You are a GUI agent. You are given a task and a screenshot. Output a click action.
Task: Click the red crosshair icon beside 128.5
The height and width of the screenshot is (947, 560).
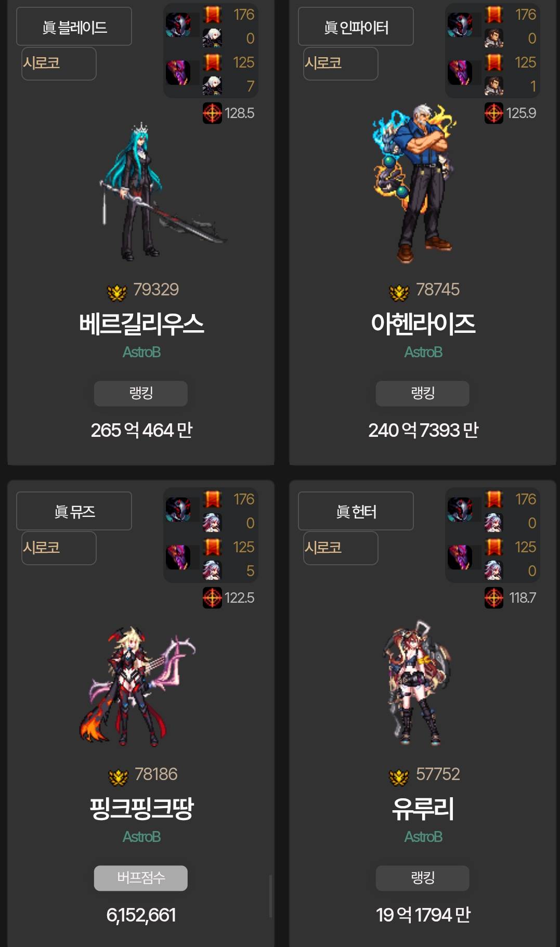tap(212, 113)
